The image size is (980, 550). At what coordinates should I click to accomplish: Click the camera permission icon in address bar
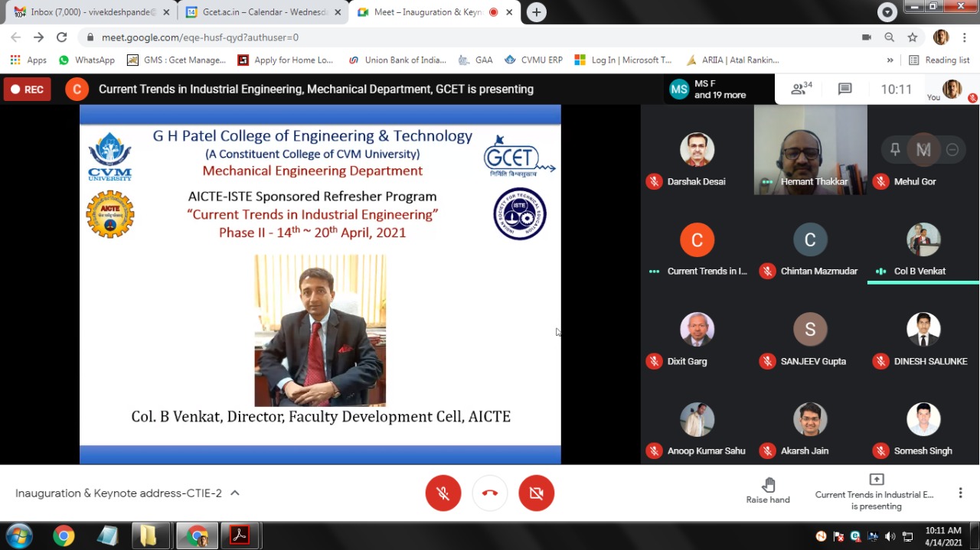coord(867,37)
